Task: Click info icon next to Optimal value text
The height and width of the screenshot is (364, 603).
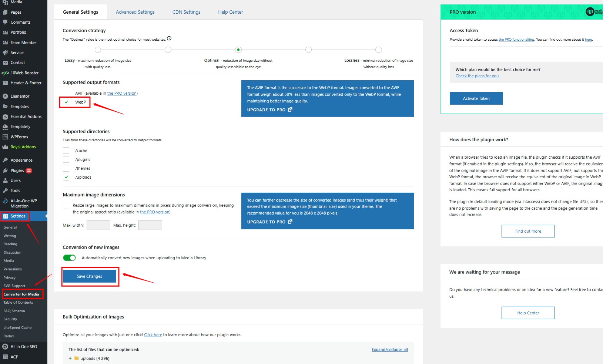Action: pyautogui.click(x=169, y=38)
